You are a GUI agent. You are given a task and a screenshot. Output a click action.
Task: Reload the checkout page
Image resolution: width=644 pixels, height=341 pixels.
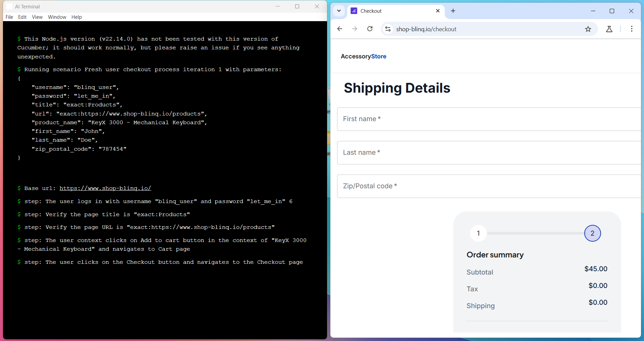[370, 29]
